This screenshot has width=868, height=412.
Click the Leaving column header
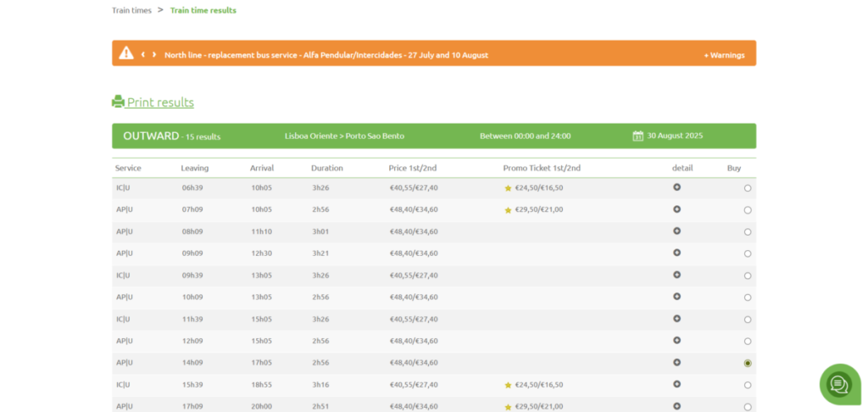(195, 168)
